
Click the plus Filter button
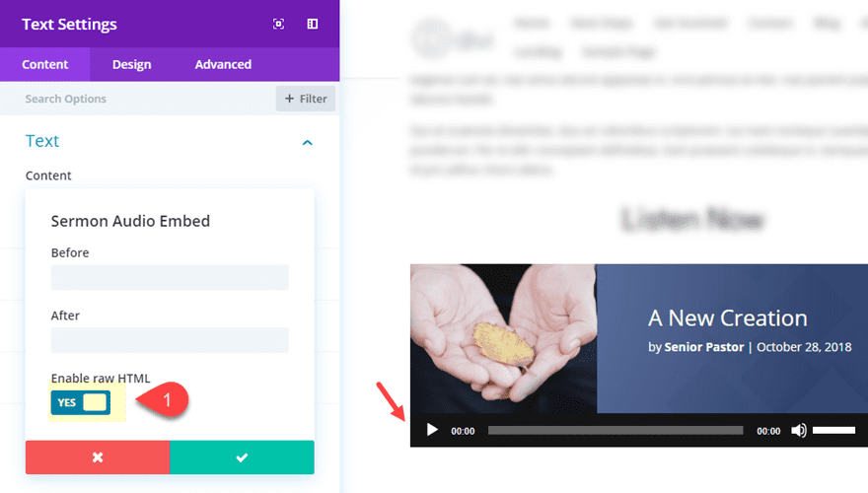coord(306,99)
